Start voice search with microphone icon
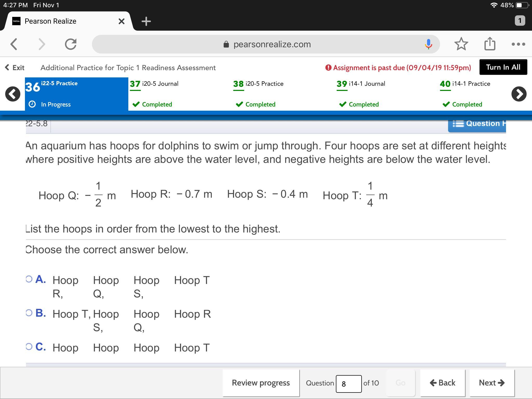Viewport: 532px width, 399px height. point(428,44)
